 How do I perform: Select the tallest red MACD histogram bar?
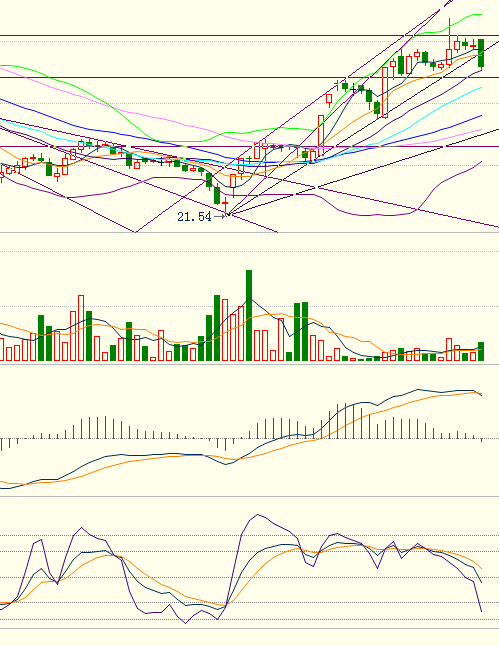point(345,421)
